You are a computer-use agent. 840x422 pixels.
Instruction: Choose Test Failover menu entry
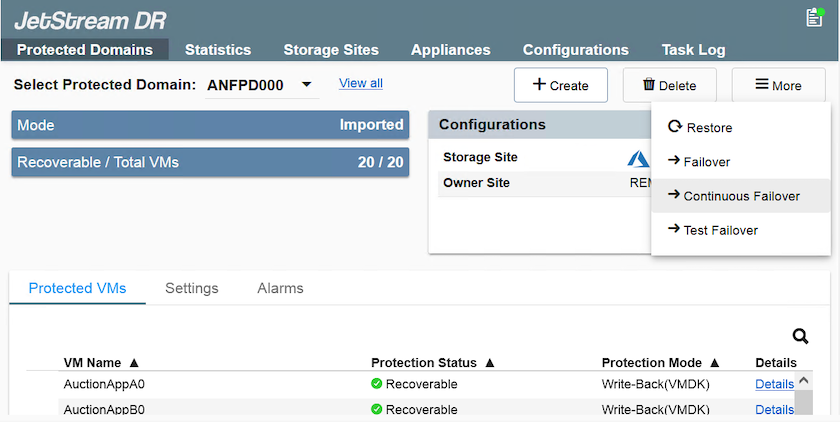point(713,230)
